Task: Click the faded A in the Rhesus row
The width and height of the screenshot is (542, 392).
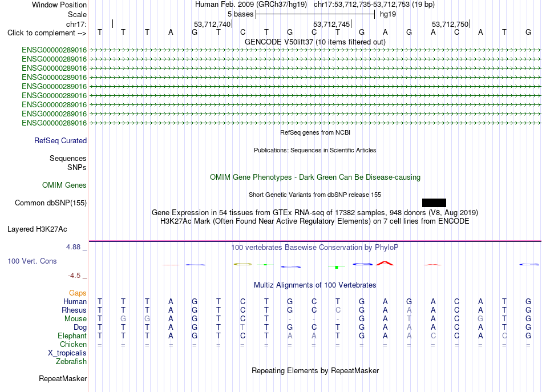Action: pyautogui.click(x=409, y=310)
